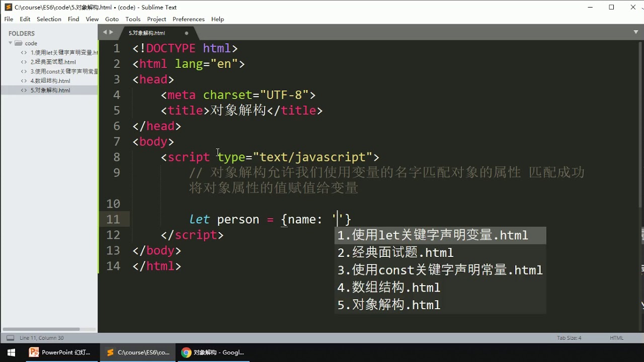Open 1.使用let关键字声明变量 file in sidebar
The width and height of the screenshot is (644, 362).
(x=64, y=53)
